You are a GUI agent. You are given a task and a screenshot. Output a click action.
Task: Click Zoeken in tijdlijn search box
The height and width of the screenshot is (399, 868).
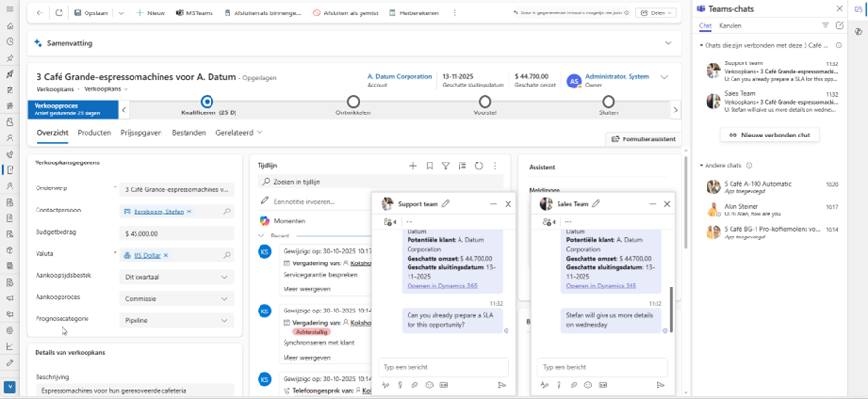click(x=381, y=181)
